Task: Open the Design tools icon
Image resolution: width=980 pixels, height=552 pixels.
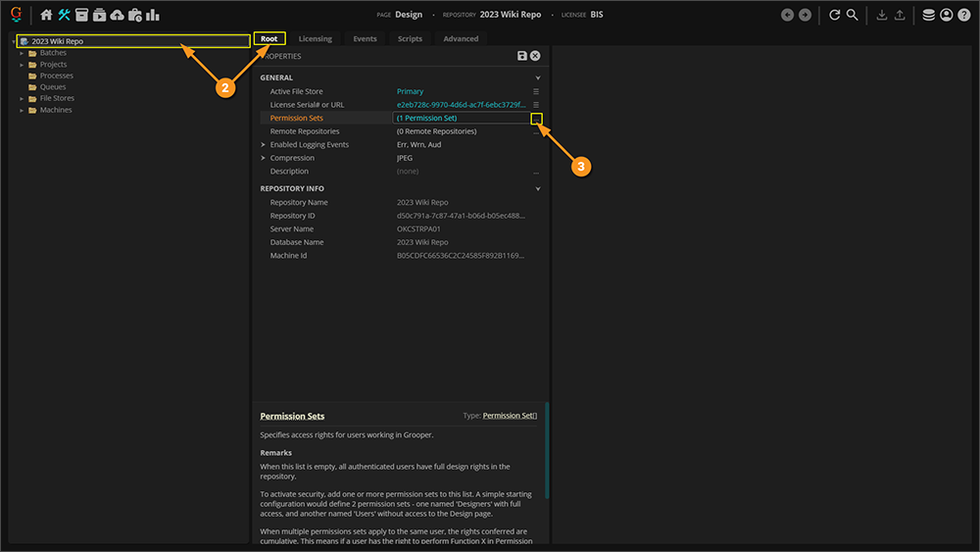Action: tap(64, 15)
